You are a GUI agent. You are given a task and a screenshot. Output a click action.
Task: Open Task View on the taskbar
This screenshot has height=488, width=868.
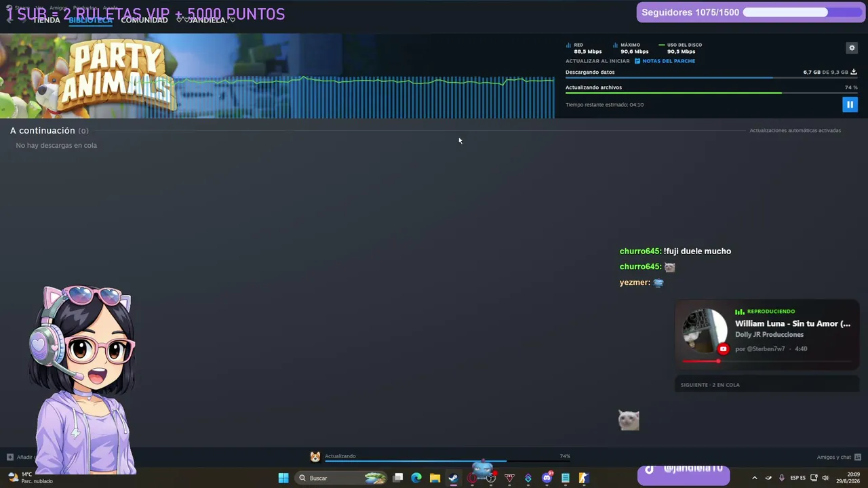tap(398, 478)
